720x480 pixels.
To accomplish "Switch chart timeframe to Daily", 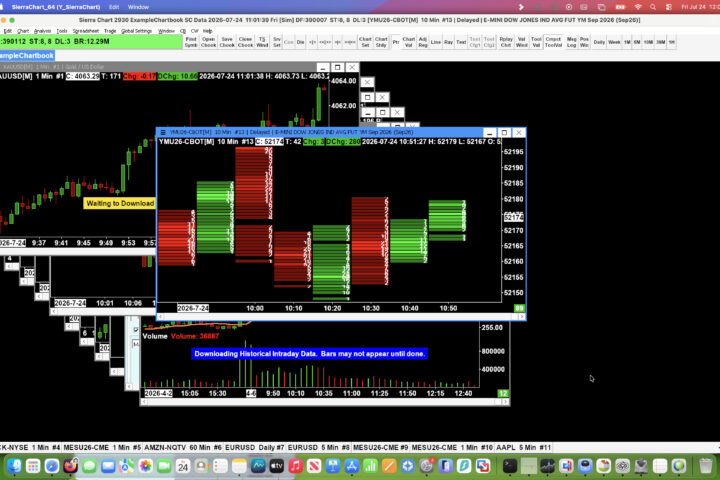I will point(599,42).
